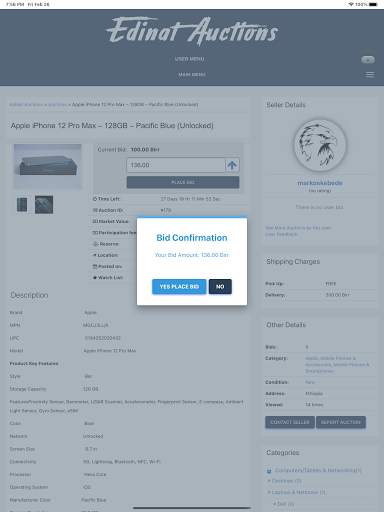The height and width of the screenshot is (512, 384).
Task: Click the Contact Seller button
Action: (x=290, y=422)
